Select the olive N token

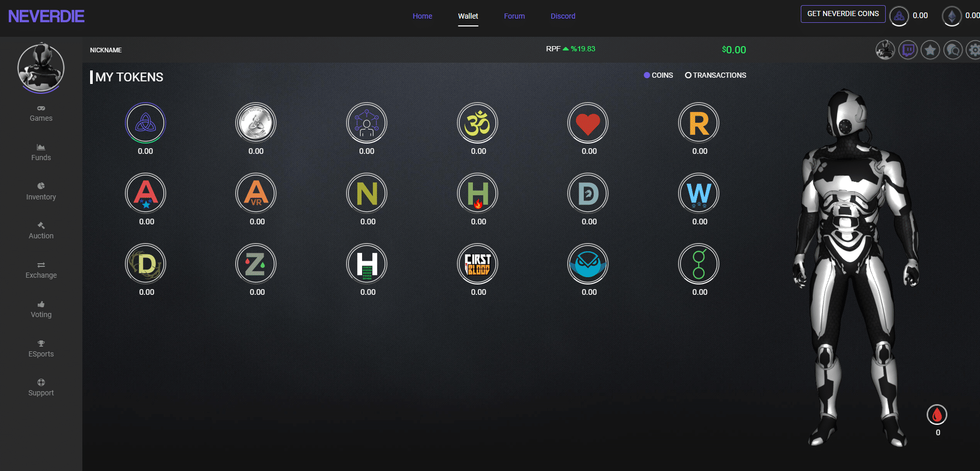[367, 193]
